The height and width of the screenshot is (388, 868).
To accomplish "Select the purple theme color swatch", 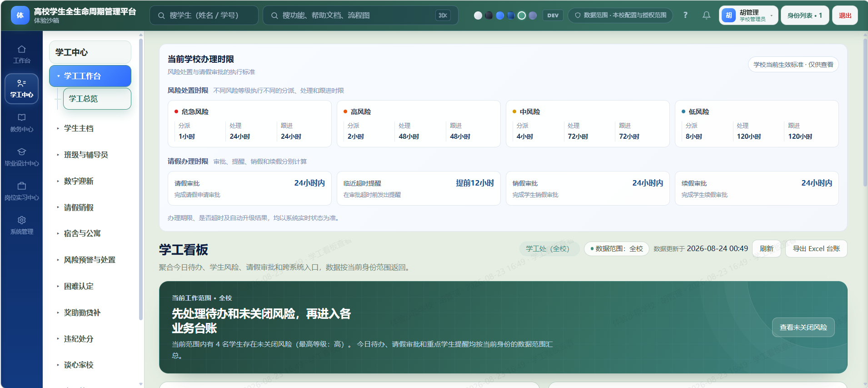I will tap(533, 15).
